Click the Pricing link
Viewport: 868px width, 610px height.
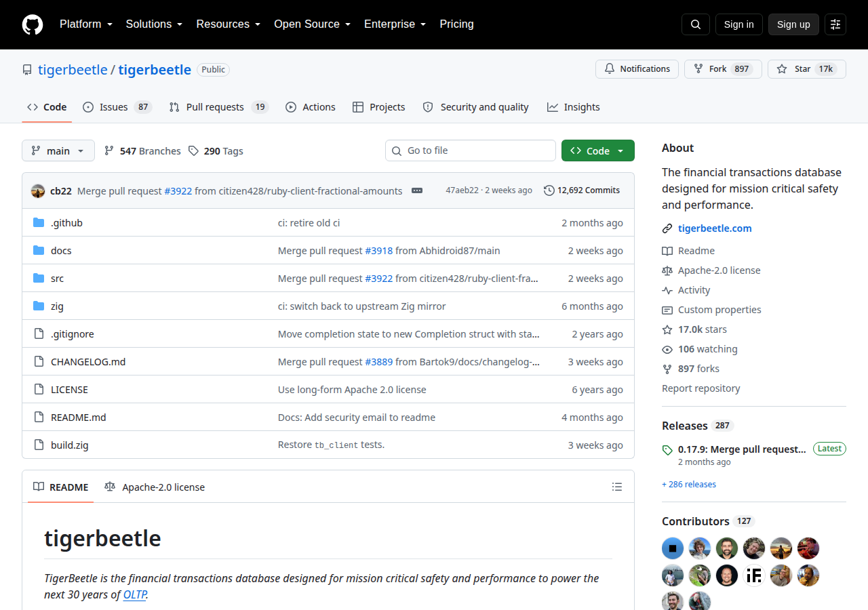(457, 24)
